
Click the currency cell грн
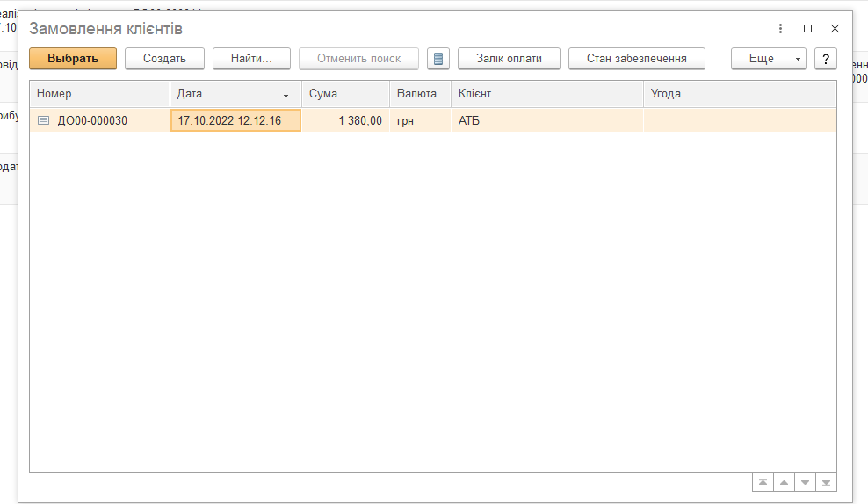coord(421,120)
